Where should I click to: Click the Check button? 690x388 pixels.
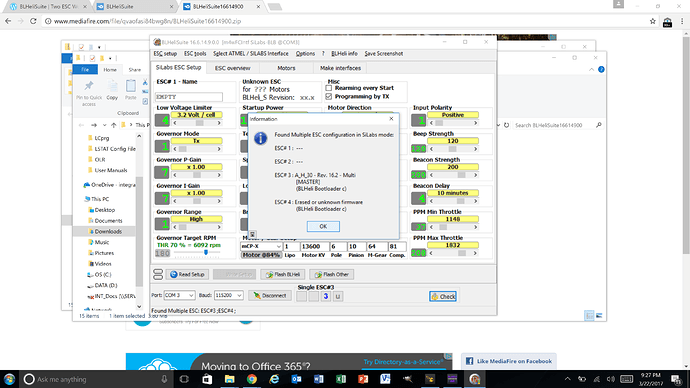point(443,296)
